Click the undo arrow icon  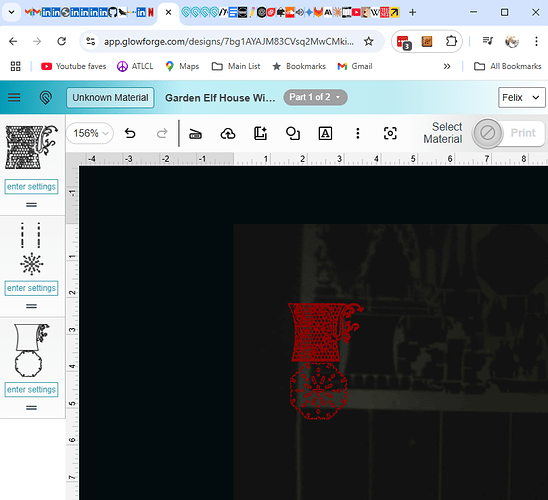(x=130, y=133)
